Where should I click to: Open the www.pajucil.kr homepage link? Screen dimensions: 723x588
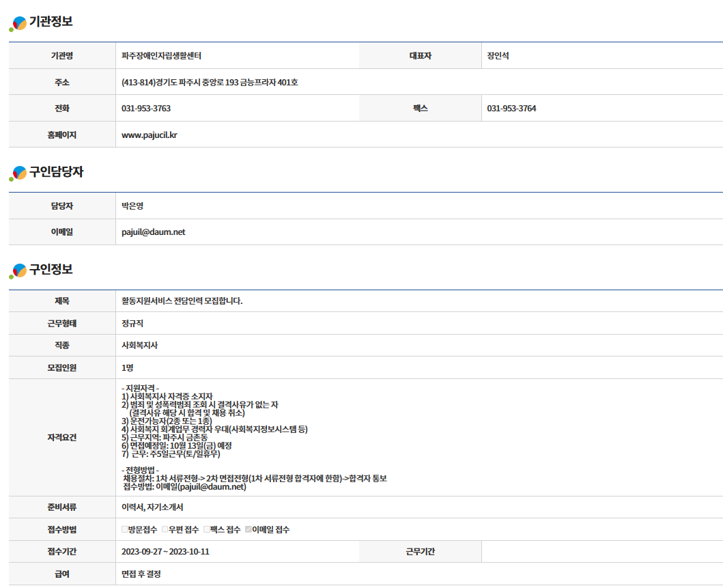click(x=149, y=135)
